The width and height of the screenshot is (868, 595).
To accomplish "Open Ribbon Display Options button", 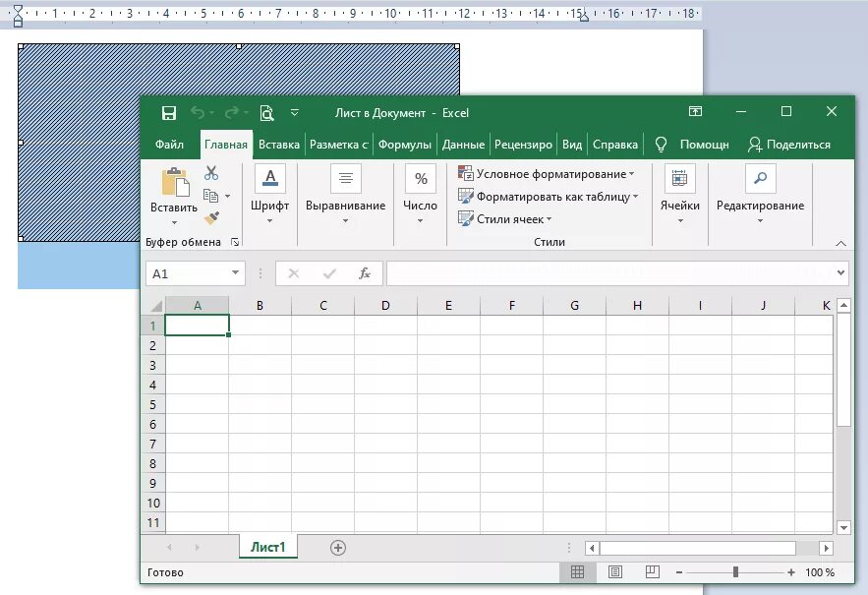I will tap(695, 111).
